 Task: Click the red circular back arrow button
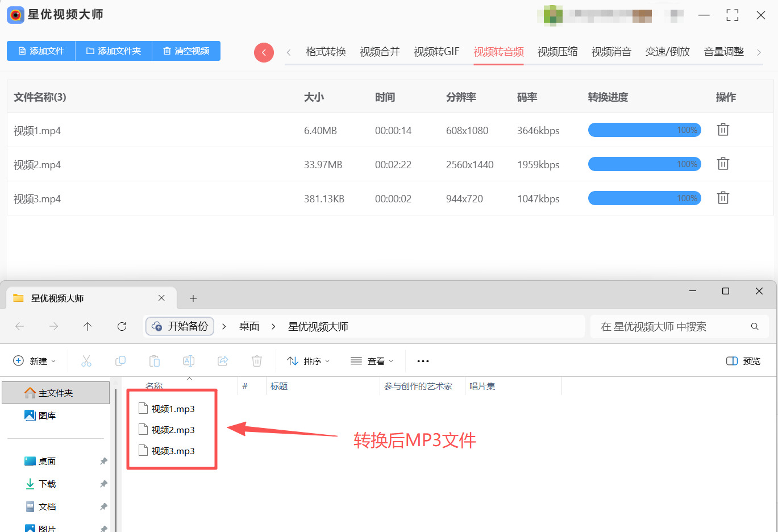pos(264,52)
